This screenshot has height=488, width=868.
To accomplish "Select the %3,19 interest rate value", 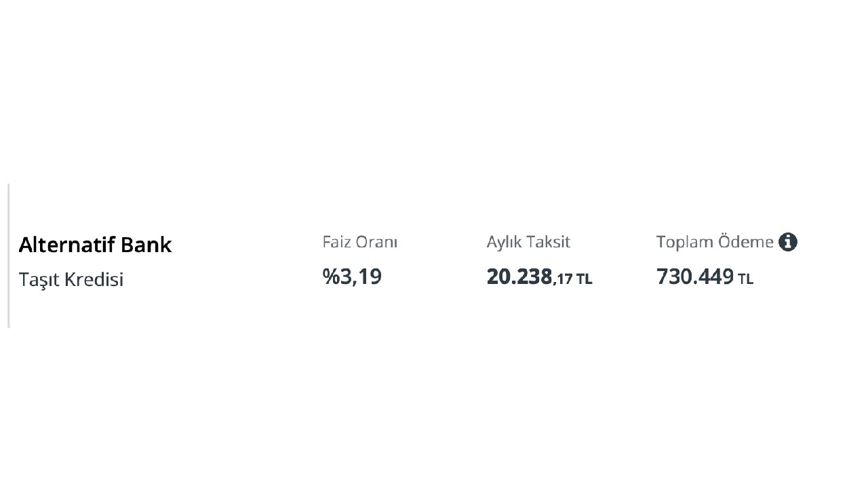I will point(352,277).
